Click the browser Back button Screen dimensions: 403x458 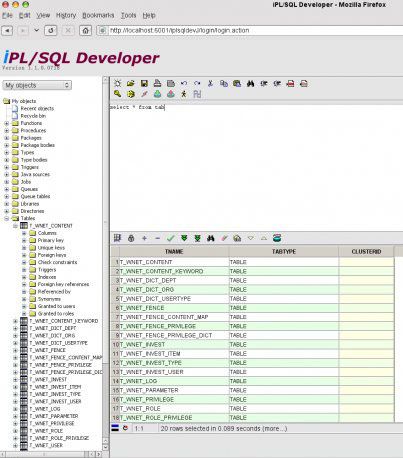pos(7,31)
